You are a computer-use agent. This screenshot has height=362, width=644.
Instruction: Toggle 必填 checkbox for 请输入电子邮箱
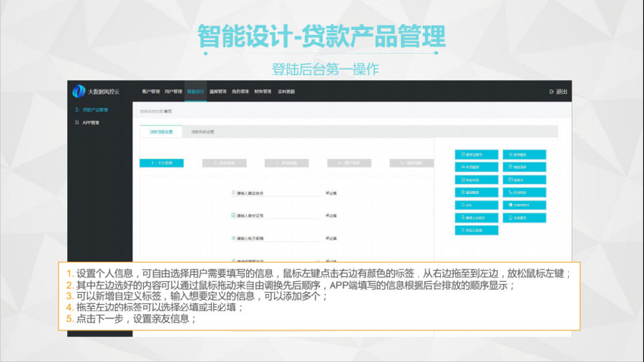tap(327, 238)
